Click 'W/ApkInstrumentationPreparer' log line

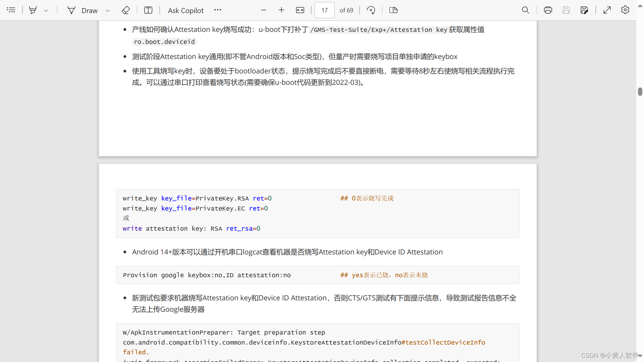click(x=224, y=332)
